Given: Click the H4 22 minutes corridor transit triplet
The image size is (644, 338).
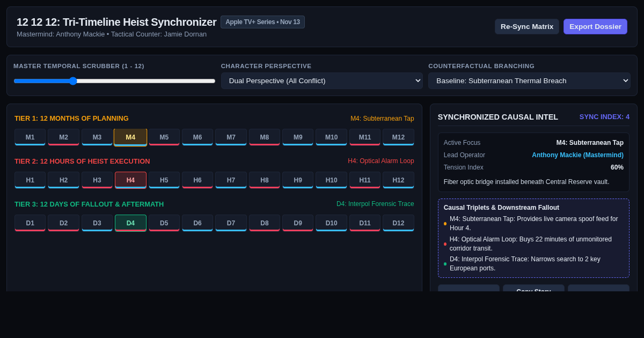Looking at the screenshot, I should pos(533,244).
